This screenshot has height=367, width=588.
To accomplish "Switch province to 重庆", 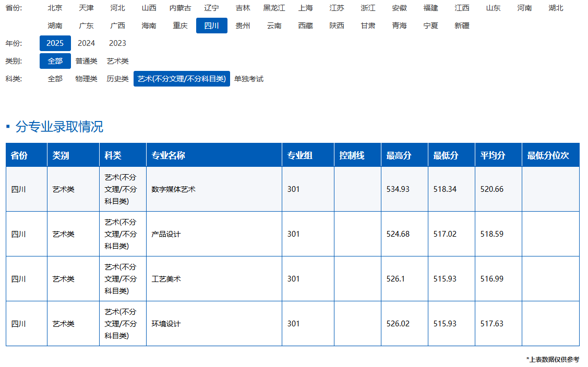I will 181,26.
